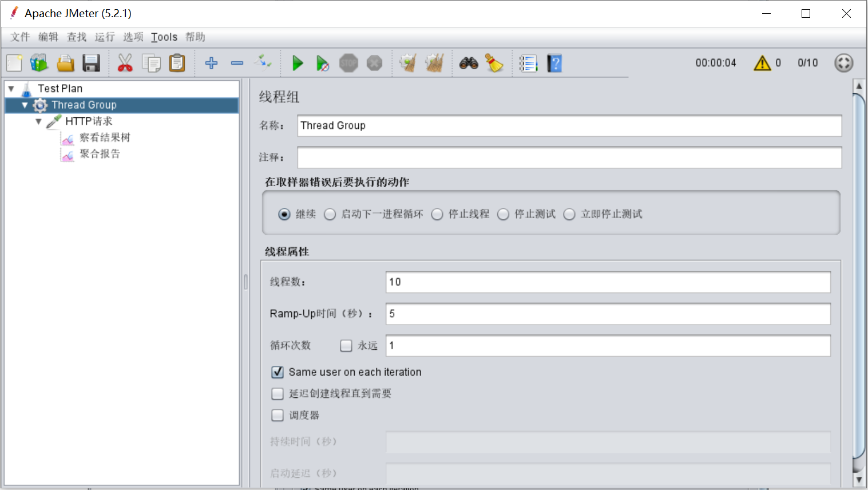Click the Copy icon in toolbar
The height and width of the screenshot is (490, 868).
coord(152,63)
